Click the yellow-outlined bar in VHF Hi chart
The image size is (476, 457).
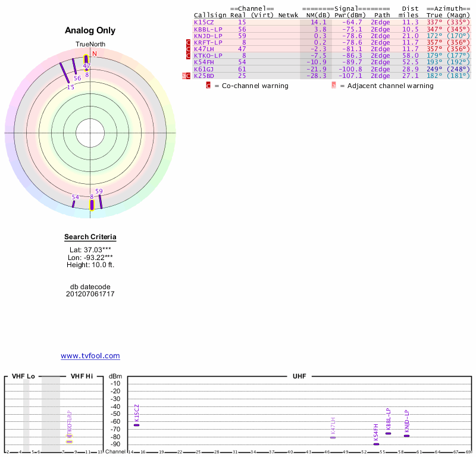coord(70,442)
